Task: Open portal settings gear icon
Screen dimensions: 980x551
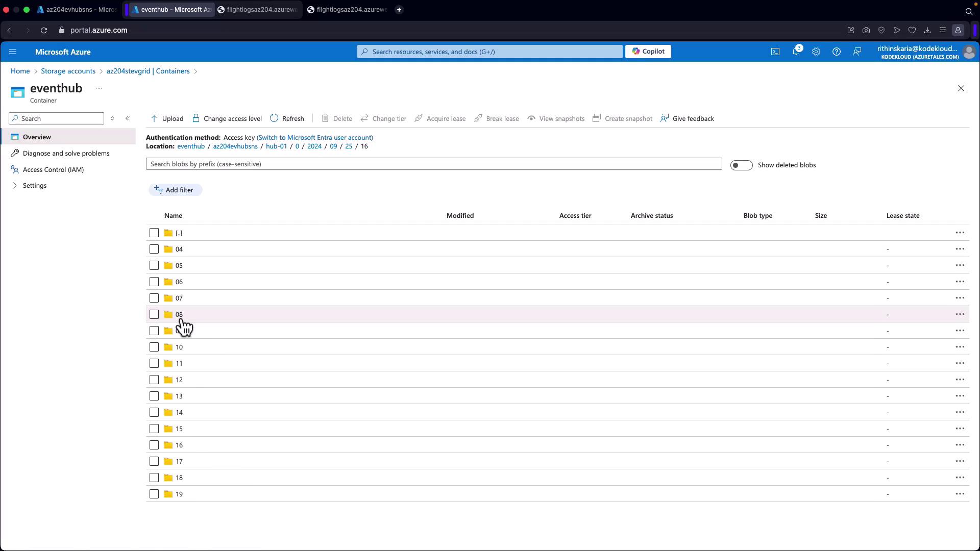Action: coord(816,52)
